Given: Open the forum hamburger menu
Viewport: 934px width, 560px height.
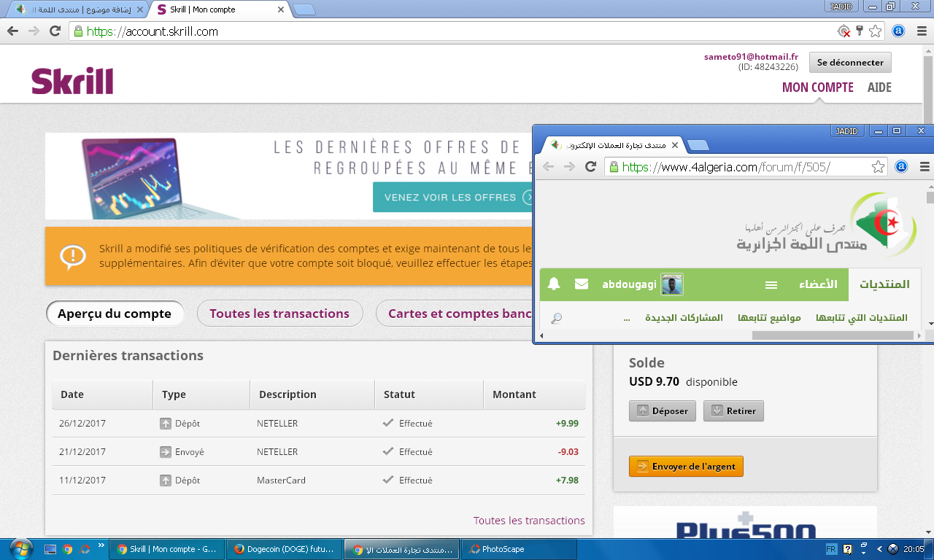Looking at the screenshot, I should [771, 285].
